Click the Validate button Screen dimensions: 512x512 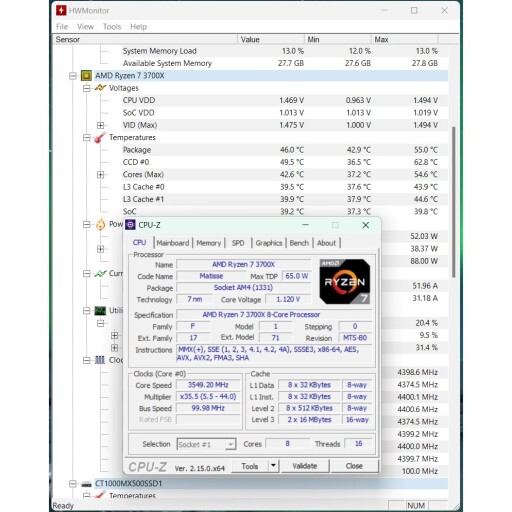coord(305,466)
